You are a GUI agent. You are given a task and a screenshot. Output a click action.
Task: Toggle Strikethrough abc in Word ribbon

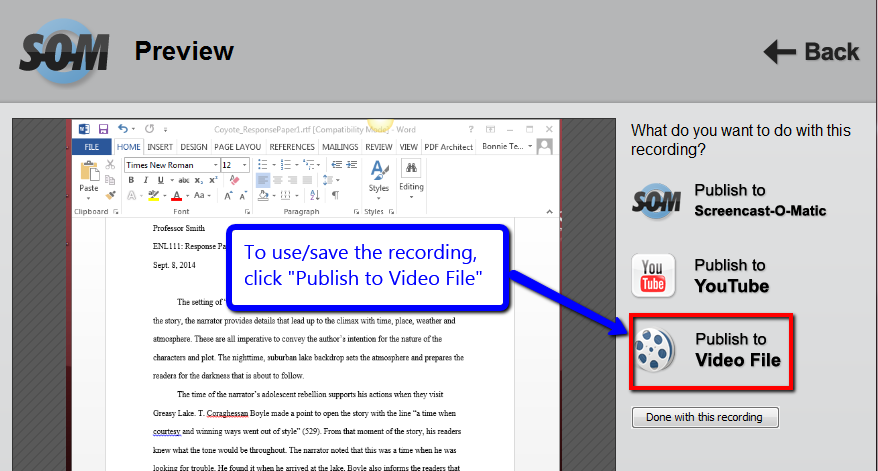[x=184, y=180]
